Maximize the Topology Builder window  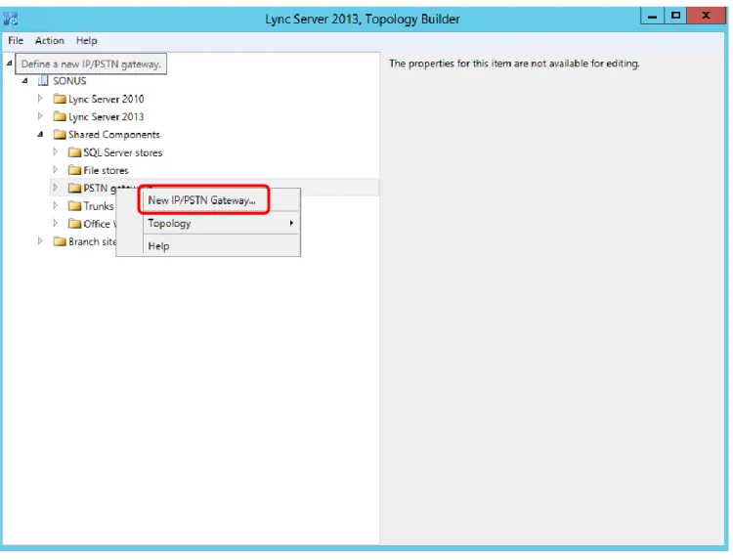point(675,16)
